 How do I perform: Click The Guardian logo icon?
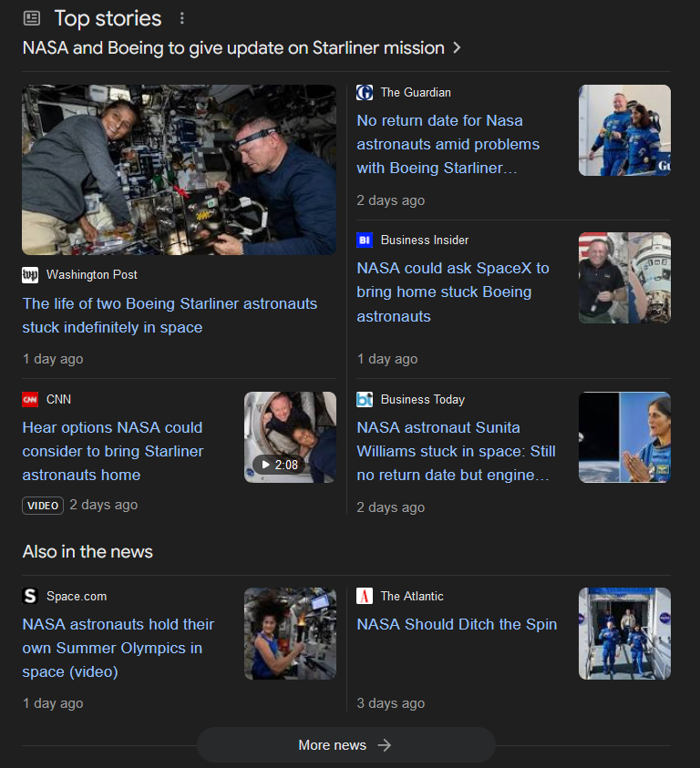tap(365, 93)
